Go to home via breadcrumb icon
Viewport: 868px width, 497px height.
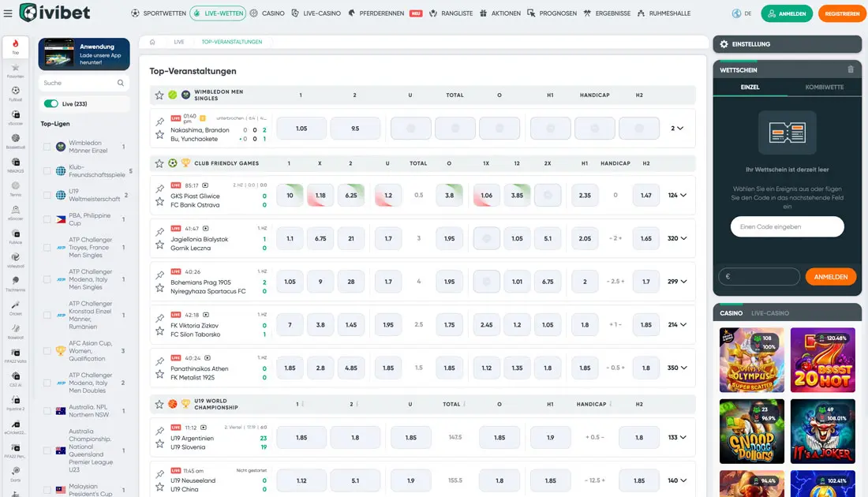click(152, 42)
